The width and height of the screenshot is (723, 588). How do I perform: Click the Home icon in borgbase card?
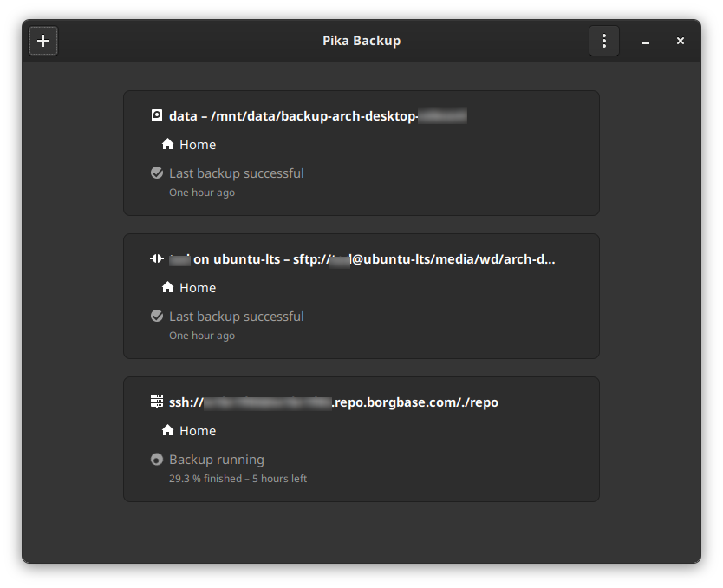coord(168,430)
